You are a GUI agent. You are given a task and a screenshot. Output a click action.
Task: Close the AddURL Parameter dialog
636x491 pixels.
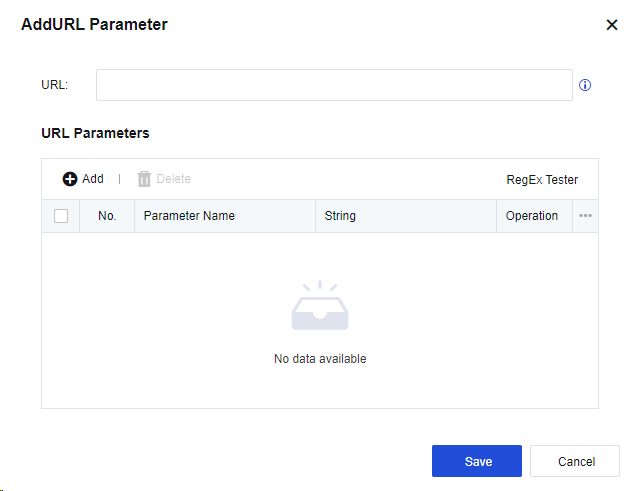612,25
